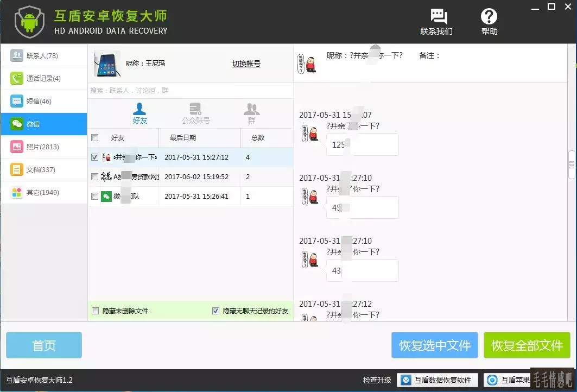Check the 15:26:41 row checkbox

pos(94,196)
